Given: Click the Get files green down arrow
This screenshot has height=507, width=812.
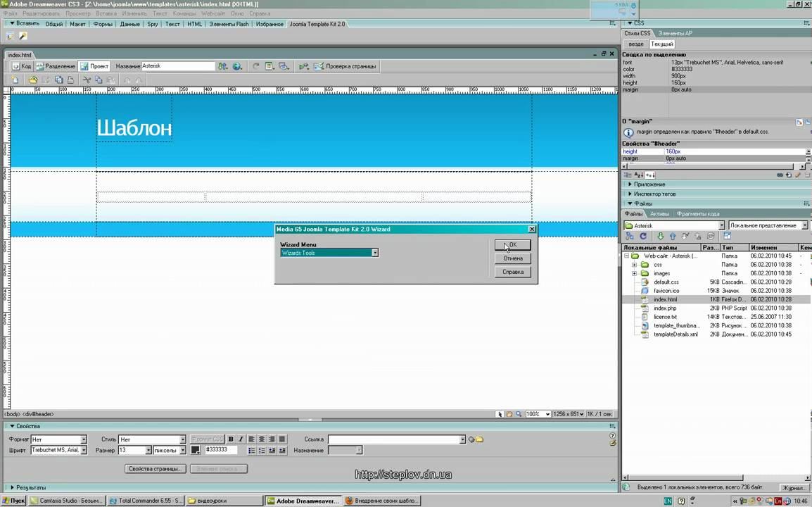Looking at the screenshot, I should [x=660, y=236].
